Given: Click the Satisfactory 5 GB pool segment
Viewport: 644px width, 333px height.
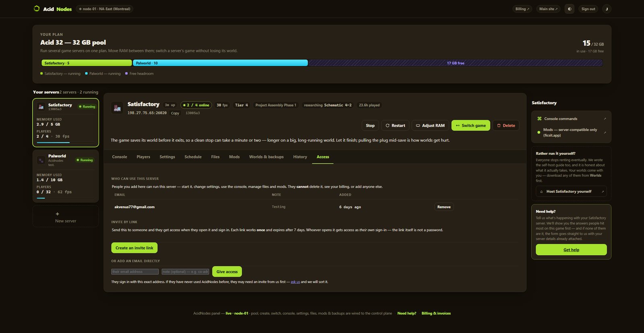Looking at the screenshot, I should (87, 63).
